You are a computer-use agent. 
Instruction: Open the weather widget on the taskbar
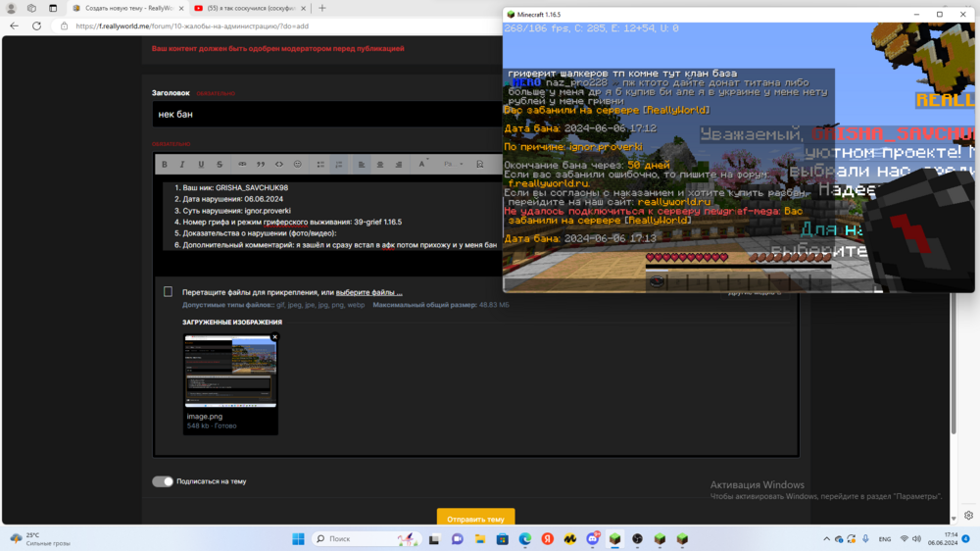click(x=41, y=538)
